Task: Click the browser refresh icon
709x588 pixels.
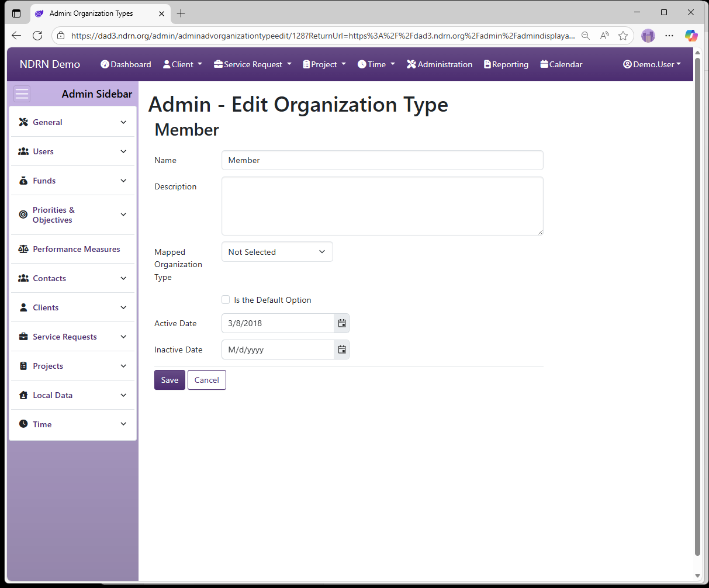Action: click(x=37, y=36)
